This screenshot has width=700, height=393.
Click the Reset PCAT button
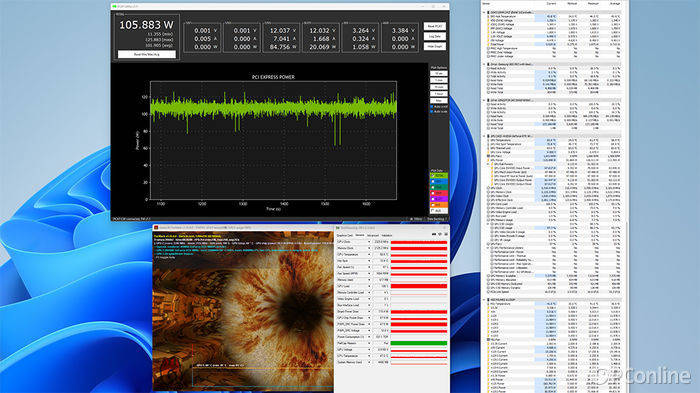point(434,26)
